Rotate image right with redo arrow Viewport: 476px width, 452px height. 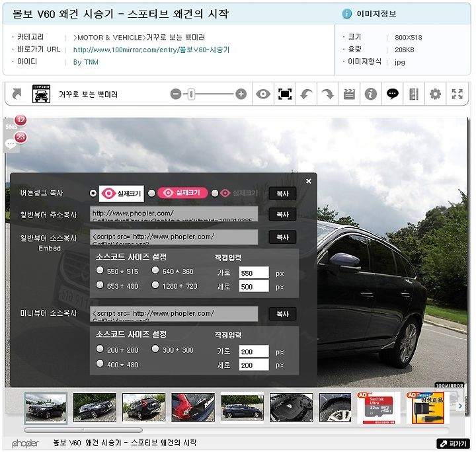pos(327,94)
